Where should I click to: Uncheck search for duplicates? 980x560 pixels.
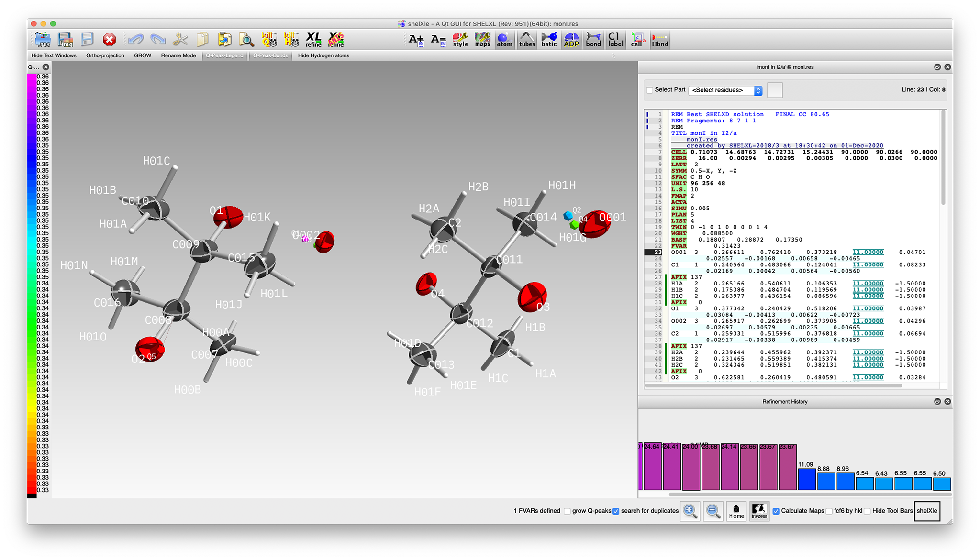tap(616, 511)
